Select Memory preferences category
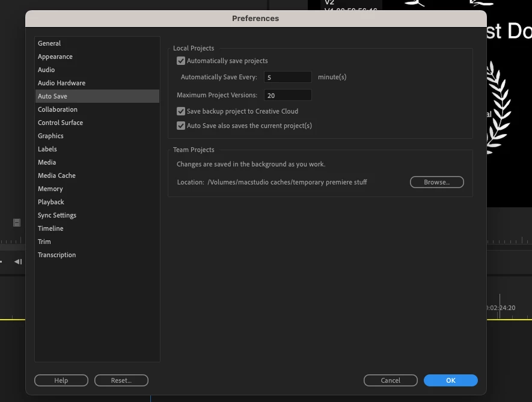The width and height of the screenshot is (532, 402). point(97,189)
